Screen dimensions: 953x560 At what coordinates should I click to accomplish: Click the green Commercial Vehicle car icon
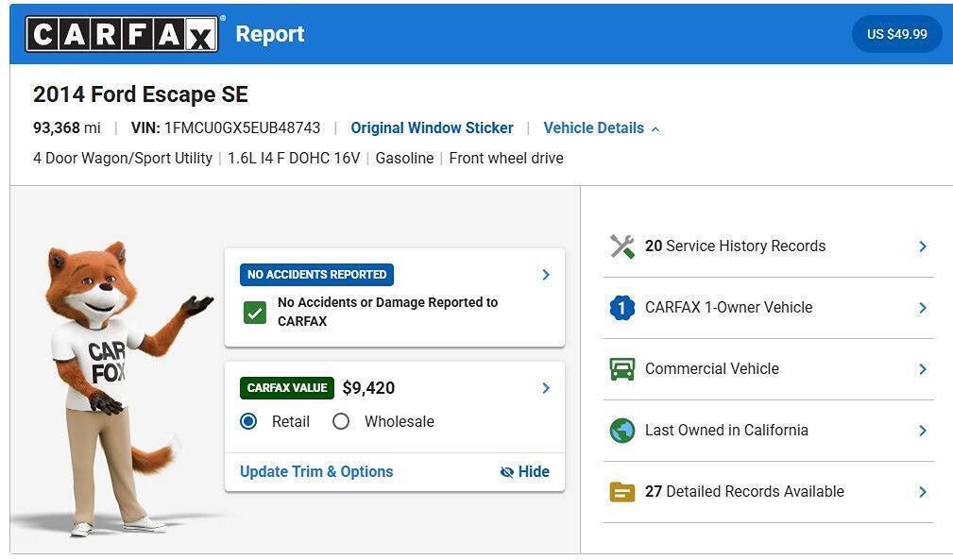coord(621,368)
